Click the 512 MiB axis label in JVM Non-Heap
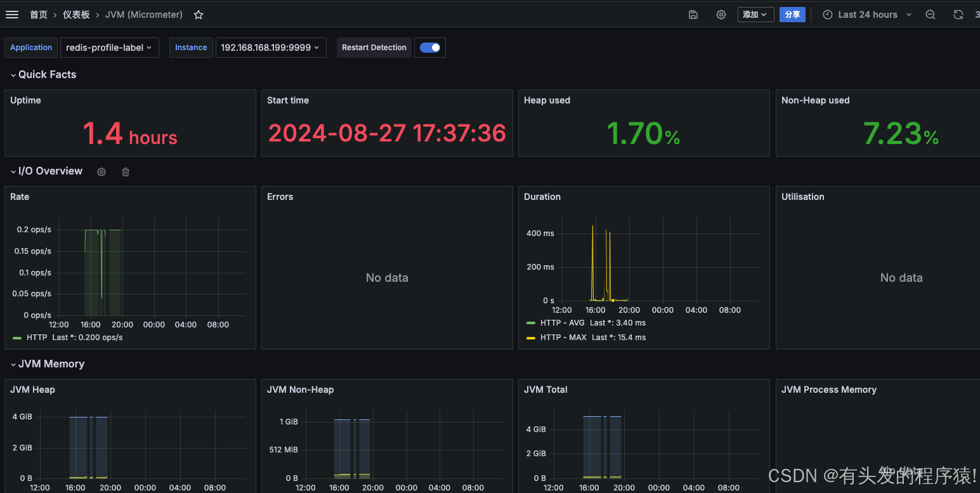Viewport: 980px width, 493px height. click(x=283, y=450)
